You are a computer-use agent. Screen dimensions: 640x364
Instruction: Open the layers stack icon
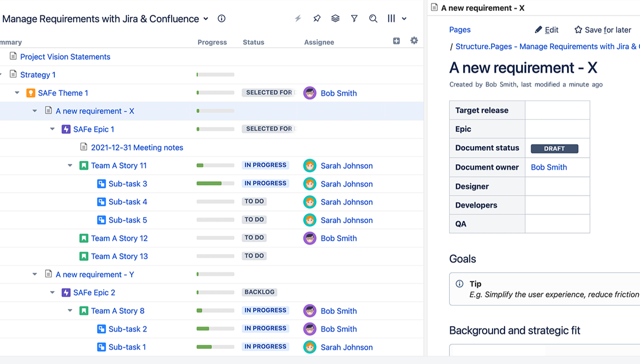335,19
